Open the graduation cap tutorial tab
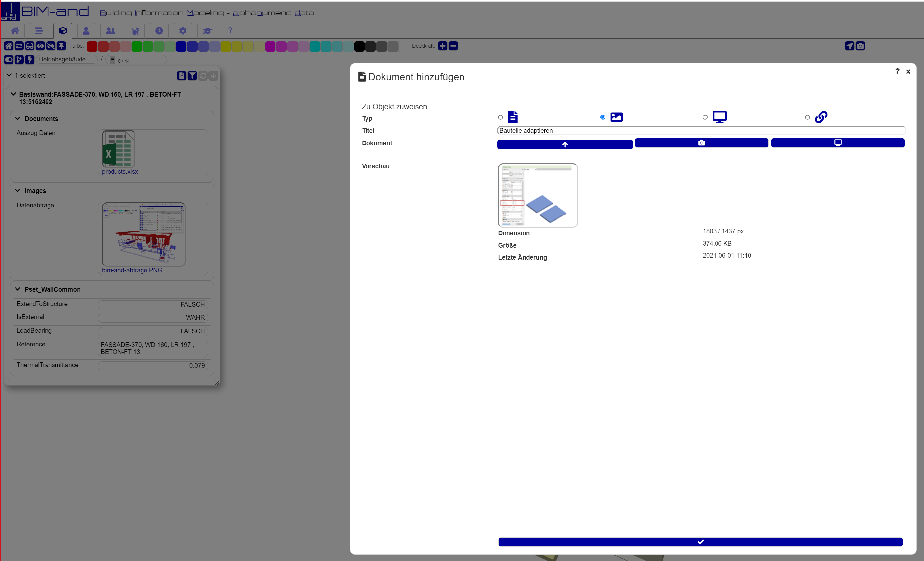 207,31
